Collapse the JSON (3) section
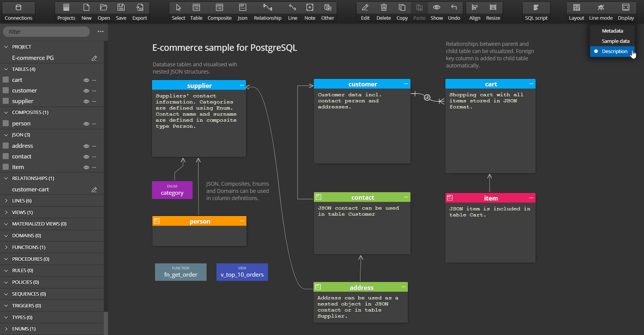The image size is (644, 335). click(6, 135)
